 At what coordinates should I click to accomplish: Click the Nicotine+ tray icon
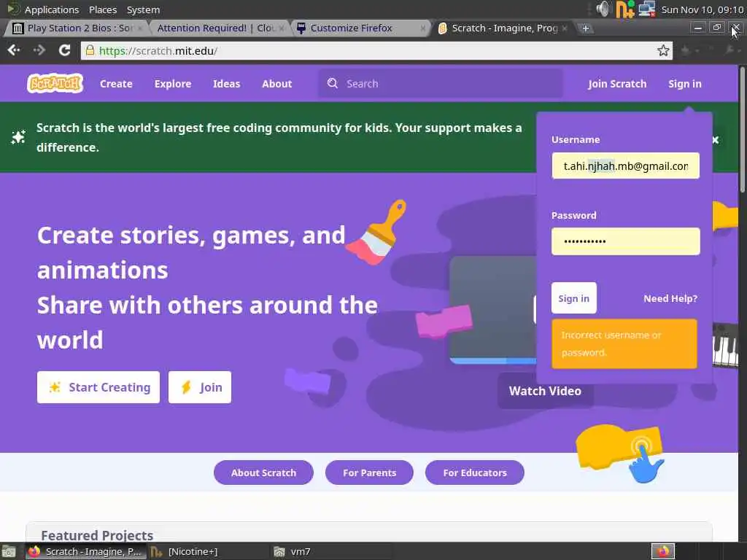click(624, 9)
